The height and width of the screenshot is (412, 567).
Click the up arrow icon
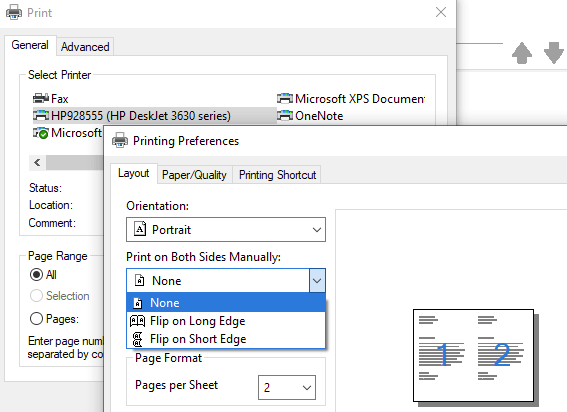click(x=521, y=53)
